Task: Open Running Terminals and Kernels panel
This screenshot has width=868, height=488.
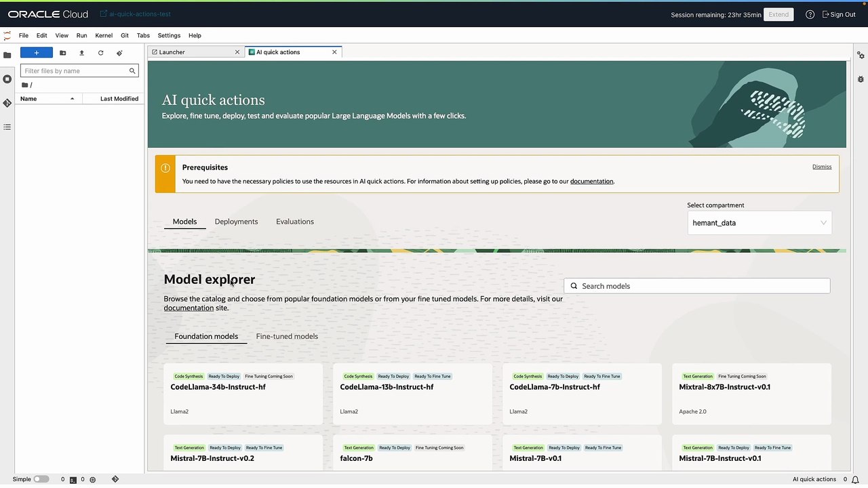Action: tap(7, 79)
